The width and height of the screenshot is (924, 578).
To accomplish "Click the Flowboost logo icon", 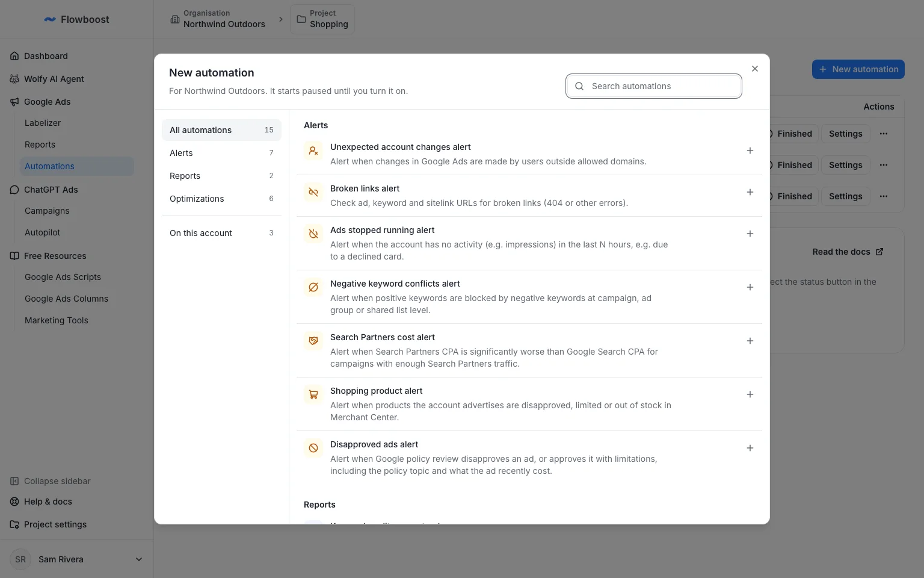I will (x=50, y=19).
